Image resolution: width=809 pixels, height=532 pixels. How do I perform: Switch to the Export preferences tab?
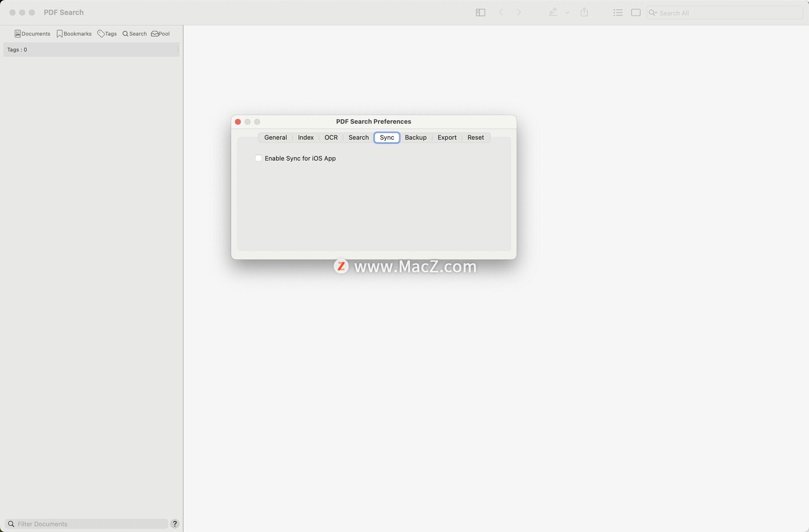447,137
